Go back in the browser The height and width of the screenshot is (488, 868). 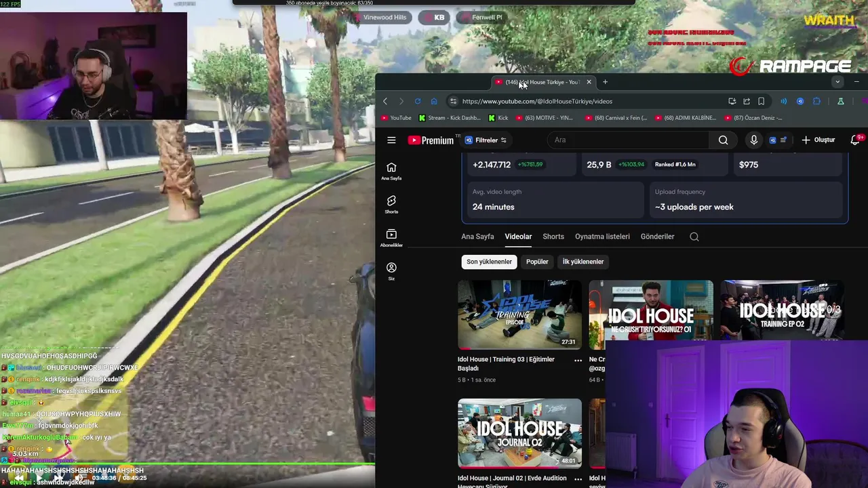click(385, 101)
